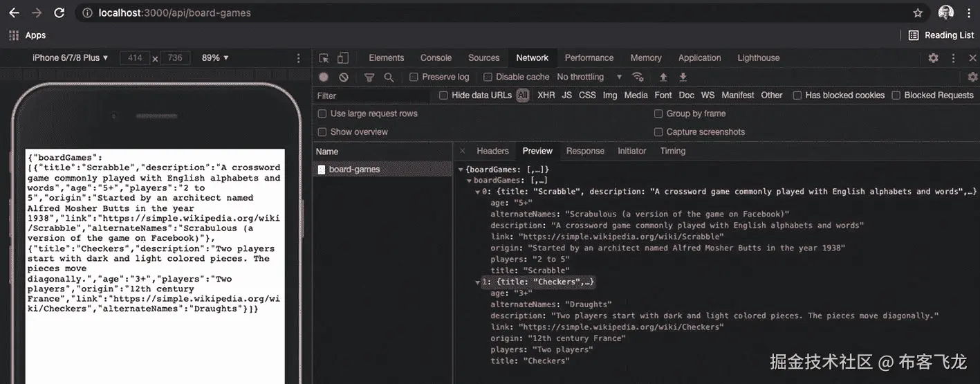Open Network panel settings gear

972,77
